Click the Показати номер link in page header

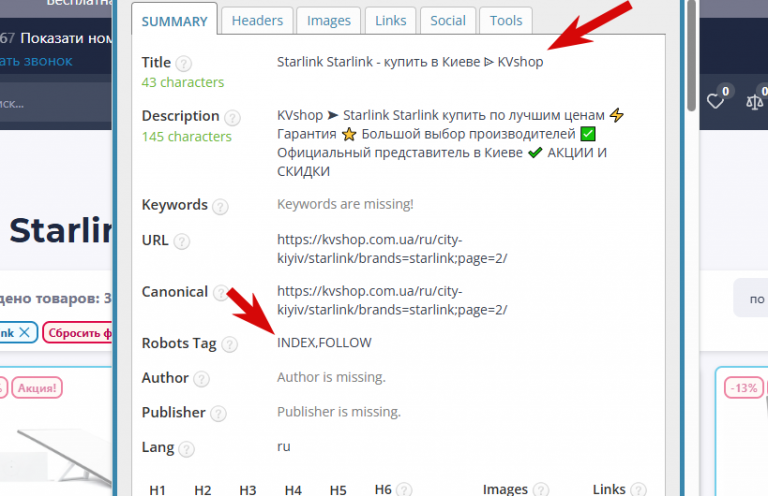pyautogui.click(x=66, y=38)
